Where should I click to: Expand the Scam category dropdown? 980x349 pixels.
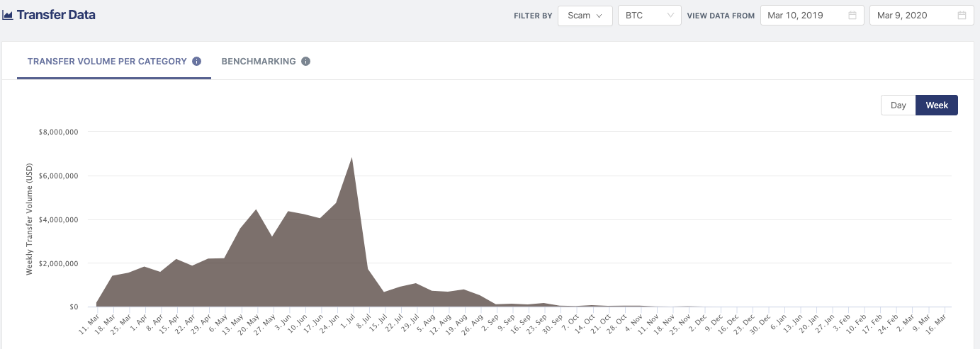point(585,16)
